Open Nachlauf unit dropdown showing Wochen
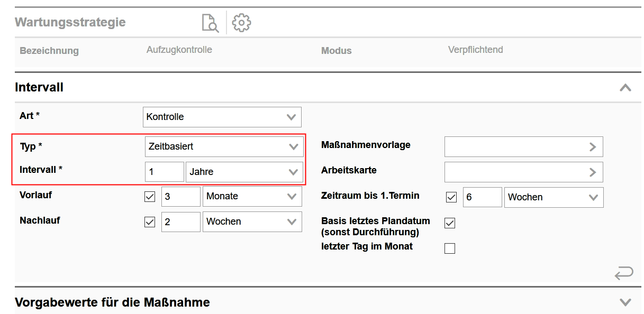Image resolution: width=644 pixels, height=314 pixels. coord(252,221)
